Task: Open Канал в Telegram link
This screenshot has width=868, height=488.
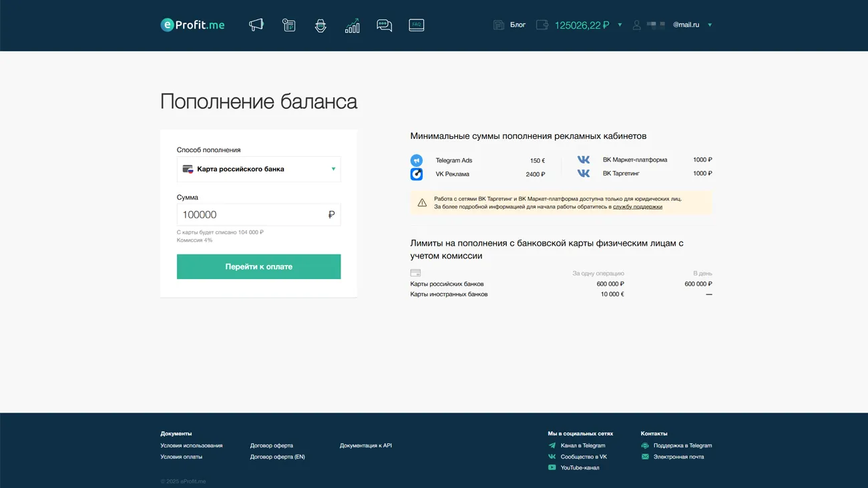Action: (x=582, y=445)
